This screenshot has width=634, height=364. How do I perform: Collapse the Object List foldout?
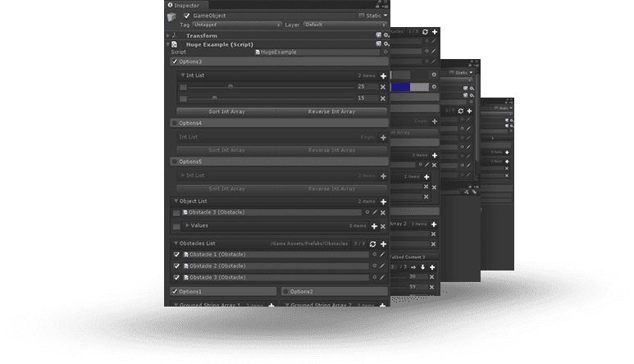point(176,201)
